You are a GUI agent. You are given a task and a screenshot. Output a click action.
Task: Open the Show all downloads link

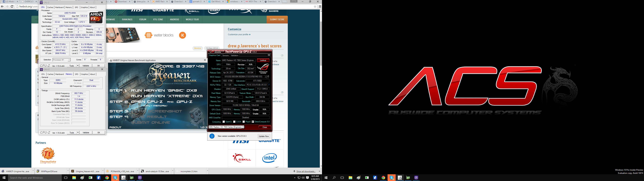click(x=306, y=171)
